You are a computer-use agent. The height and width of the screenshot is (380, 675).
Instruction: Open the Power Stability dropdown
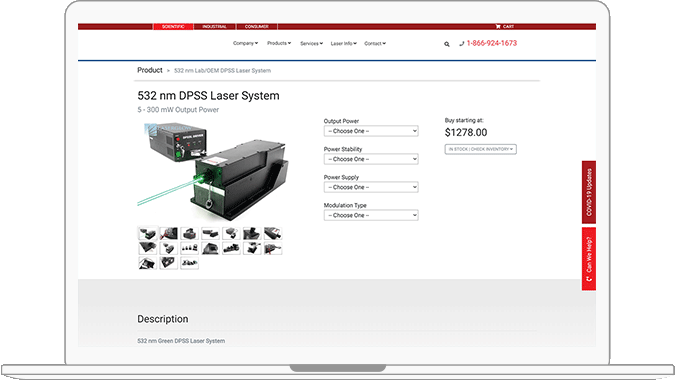point(371,159)
